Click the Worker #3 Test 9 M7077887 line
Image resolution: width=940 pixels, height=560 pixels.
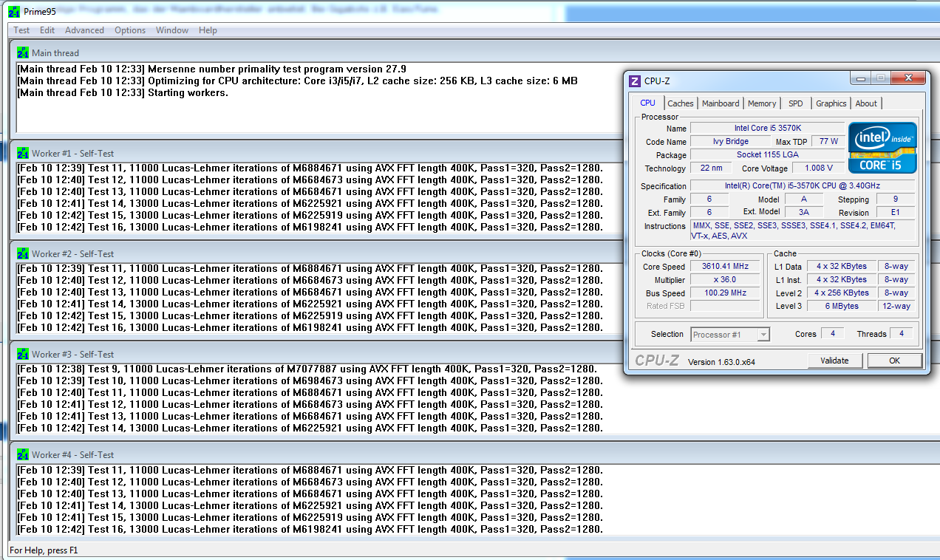[x=307, y=369]
